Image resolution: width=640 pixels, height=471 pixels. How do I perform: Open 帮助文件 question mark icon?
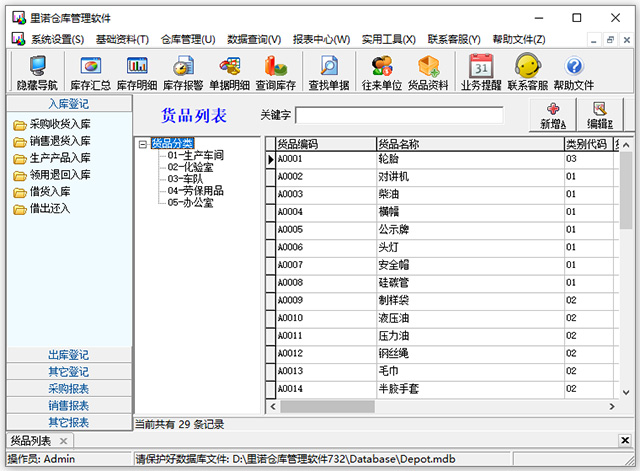573,72
